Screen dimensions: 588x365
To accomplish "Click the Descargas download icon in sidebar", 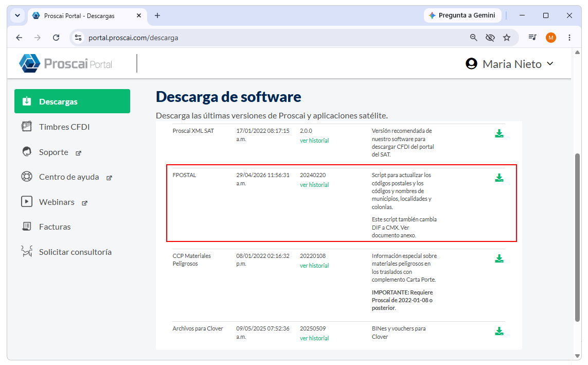I will pyautogui.click(x=27, y=101).
